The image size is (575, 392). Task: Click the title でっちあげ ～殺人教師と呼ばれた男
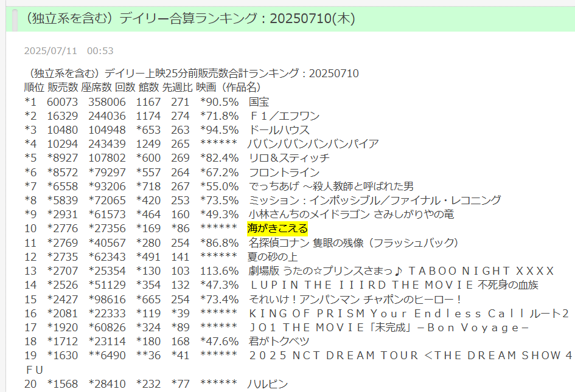pyautogui.click(x=331, y=187)
